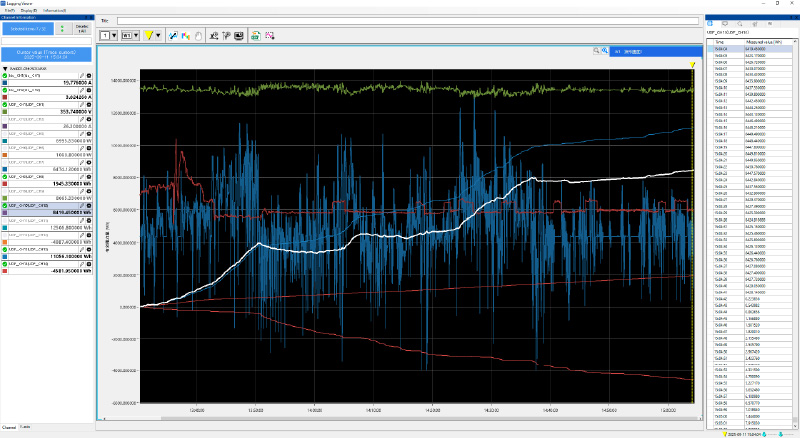800x438 pixels.
Task: Click the multicolor graph display icon
Action: click(186, 35)
